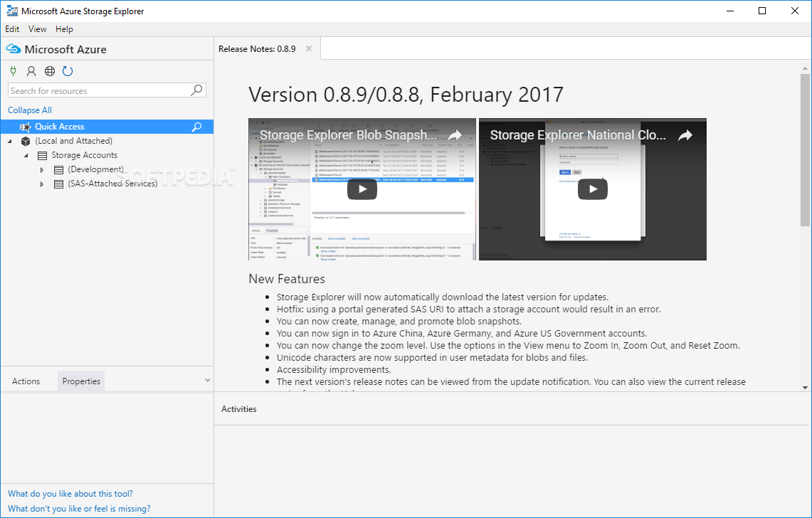Image resolution: width=812 pixels, height=518 pixels.
Task: Open 'What don't you like or feel is missing?' link
Action: [79, 509]
